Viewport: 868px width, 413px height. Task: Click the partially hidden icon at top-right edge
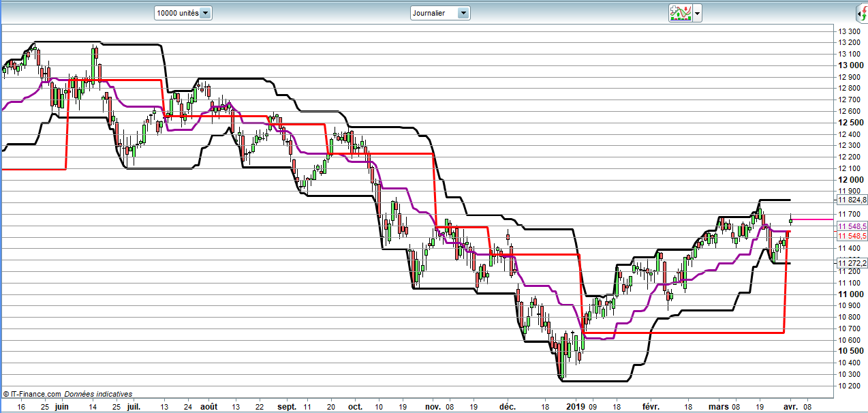[863, 13]
